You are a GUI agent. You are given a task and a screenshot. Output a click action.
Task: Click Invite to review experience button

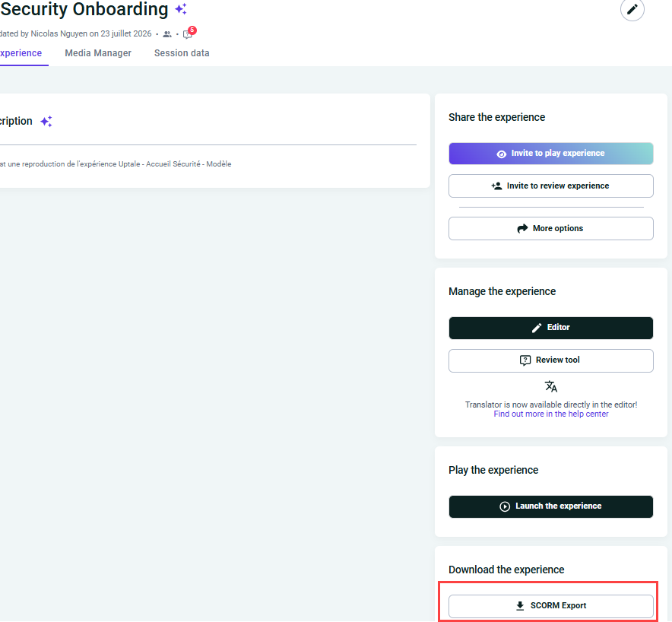tap(550, 186)
